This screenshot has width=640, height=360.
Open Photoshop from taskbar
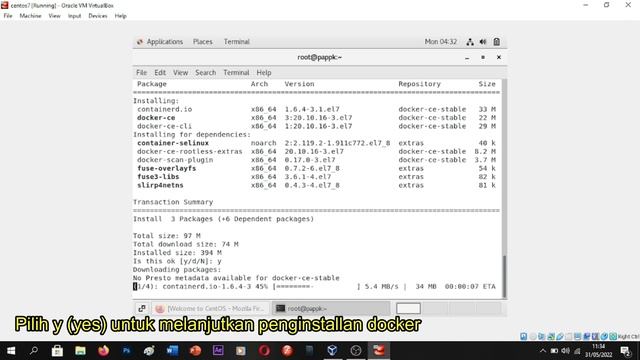[x=126, y=351]
